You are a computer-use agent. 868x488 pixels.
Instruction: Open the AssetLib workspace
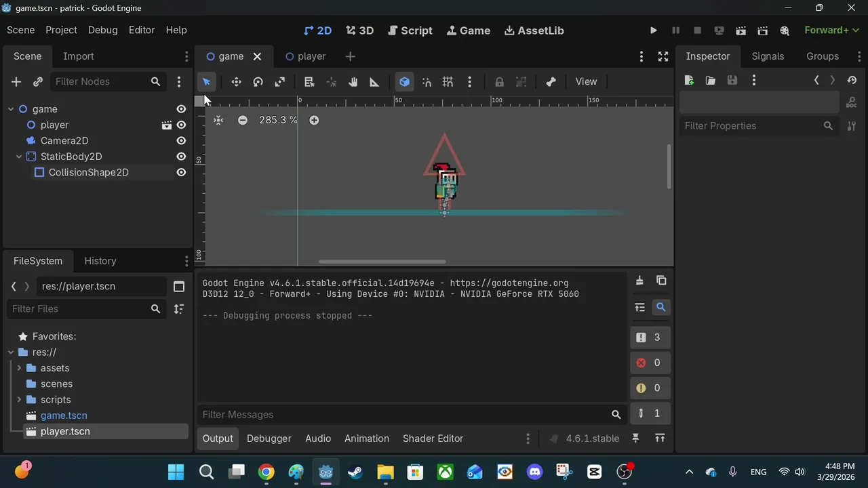[x=534, y=30]
